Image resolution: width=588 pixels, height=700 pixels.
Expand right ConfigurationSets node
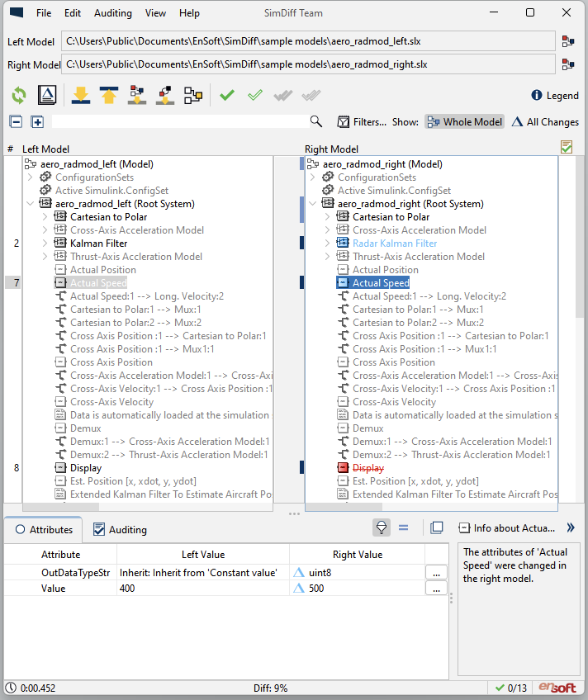point(312,177)
